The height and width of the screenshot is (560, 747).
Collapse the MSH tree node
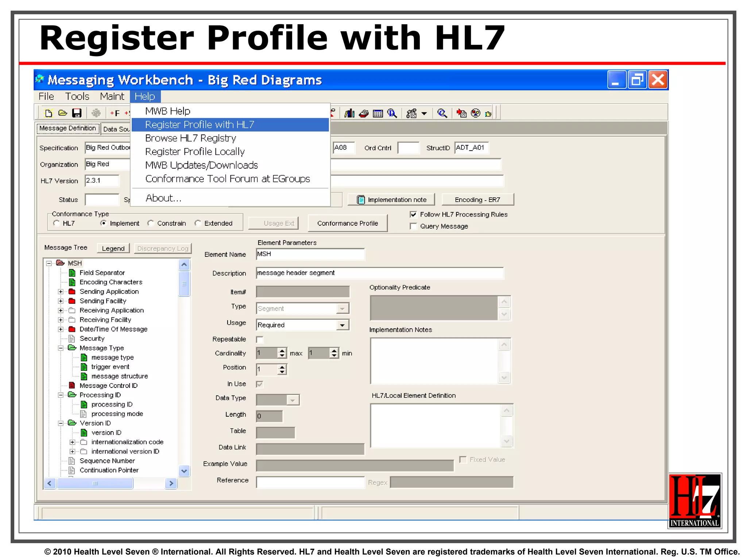(x=49, y=263)
